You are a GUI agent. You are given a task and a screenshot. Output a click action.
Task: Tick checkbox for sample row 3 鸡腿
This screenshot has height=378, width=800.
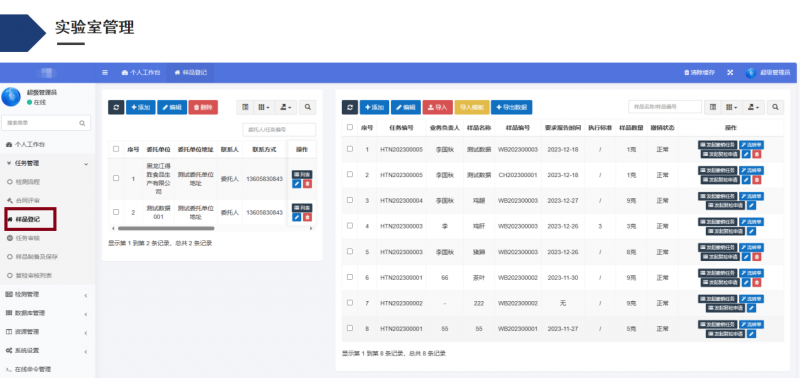349,200
